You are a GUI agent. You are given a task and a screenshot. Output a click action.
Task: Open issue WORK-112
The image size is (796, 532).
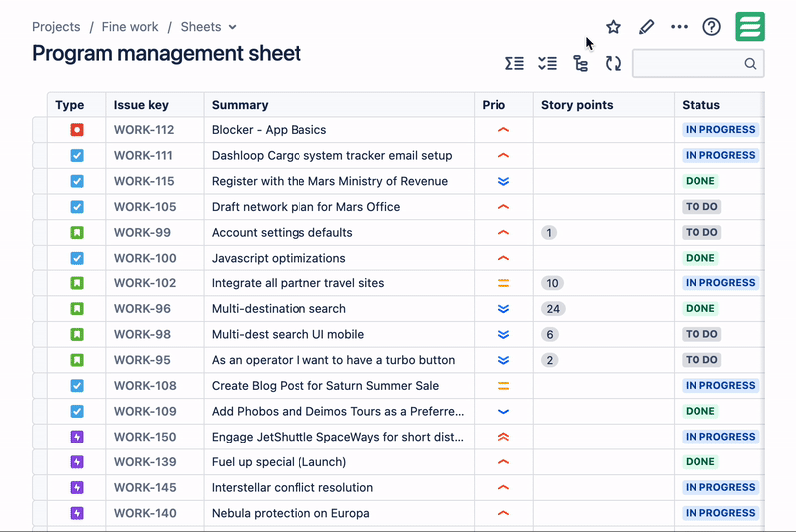click(x=144, y=130)
